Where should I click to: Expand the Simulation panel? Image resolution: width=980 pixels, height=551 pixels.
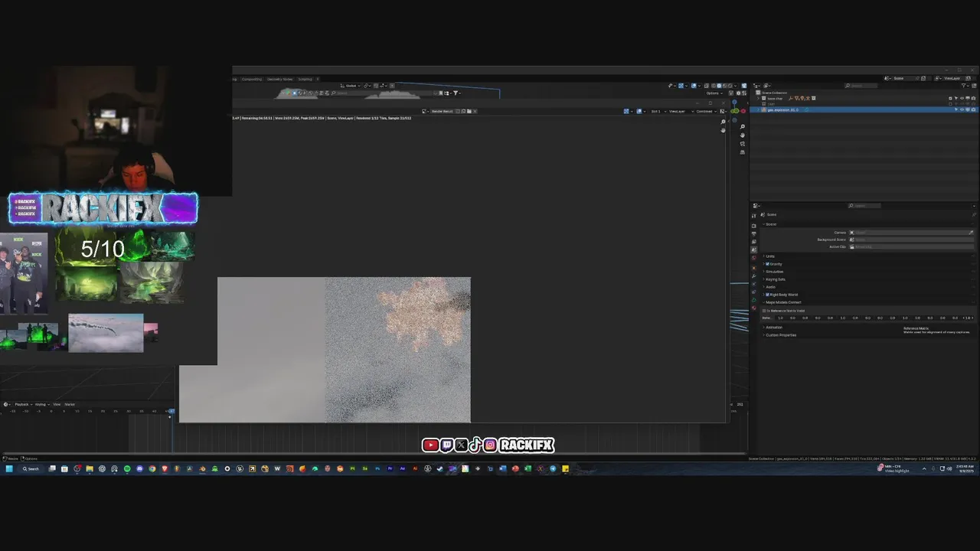(x=773, y=272)
